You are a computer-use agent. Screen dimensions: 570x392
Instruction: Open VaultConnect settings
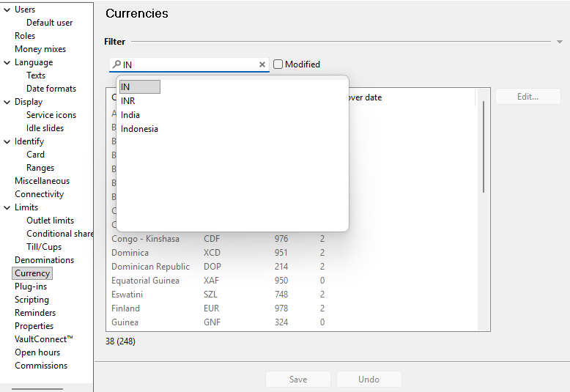coord(44,339)
